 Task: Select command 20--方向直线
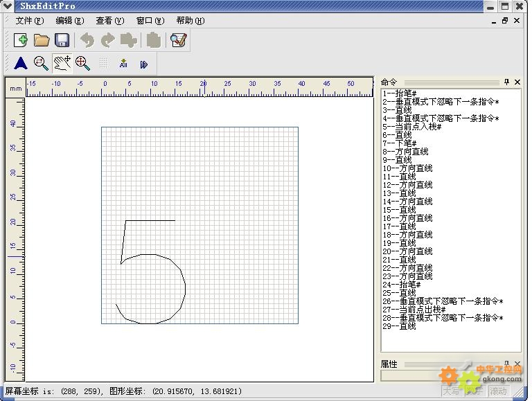[x=407, y=251]
